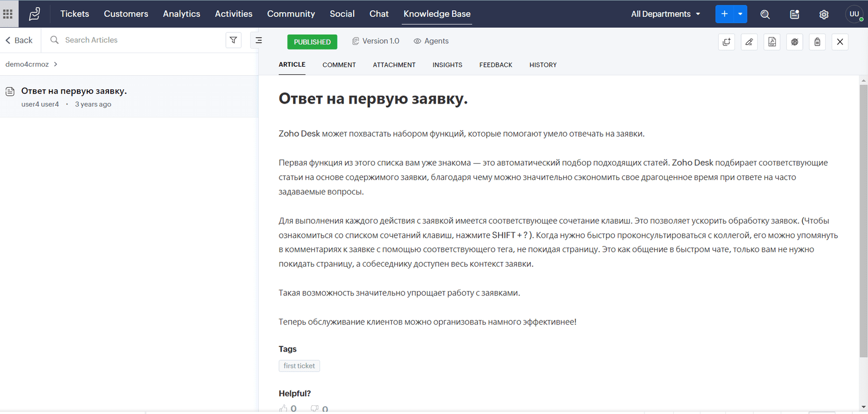Click the edit article pencil icon
Viewport: 868px width, 414px height.
point(749,42)
